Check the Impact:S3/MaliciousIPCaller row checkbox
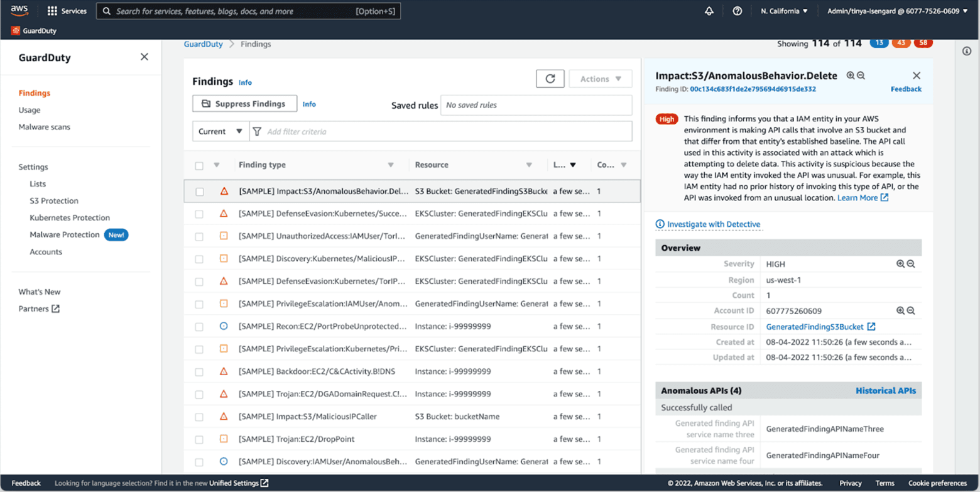The width and height of the screenshot is (980, 492). 199,417
